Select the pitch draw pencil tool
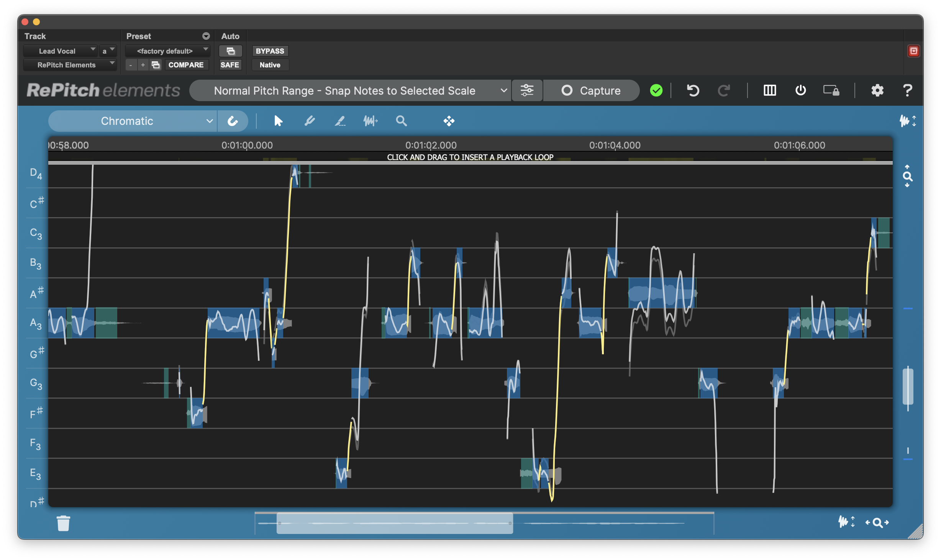The image size is (941, 560). [x=309, y=121]
